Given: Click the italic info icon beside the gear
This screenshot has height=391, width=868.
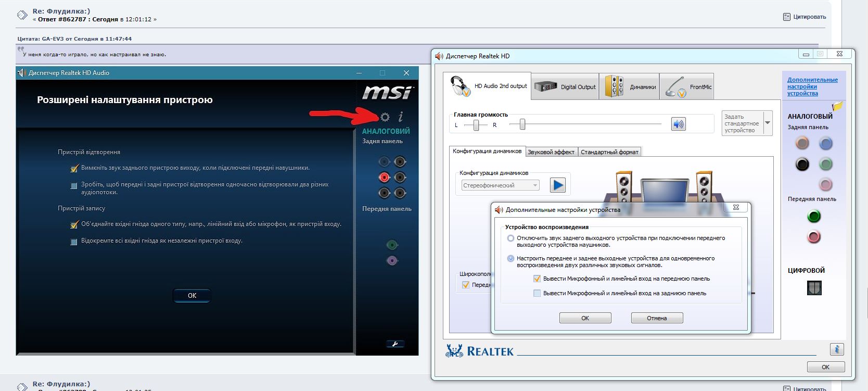Looking at the screenshot, I should (401, 117).
